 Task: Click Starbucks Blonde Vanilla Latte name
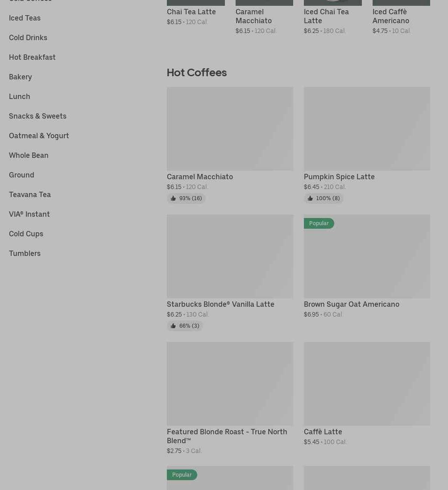220,304
